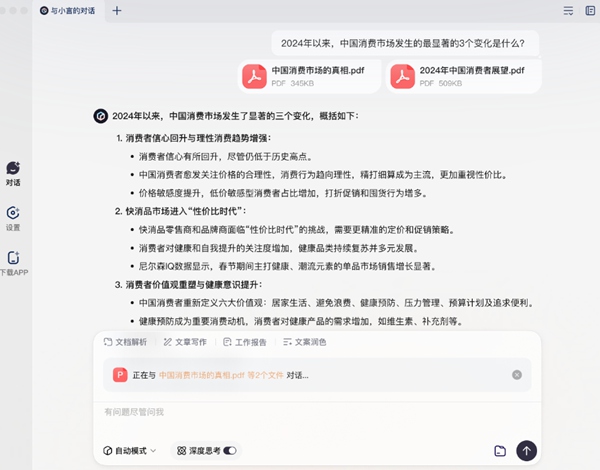The image size is (600, 470).
Task: Click heading 快消品市场进入“性价比时代”
Action: (x=186, y=211)
